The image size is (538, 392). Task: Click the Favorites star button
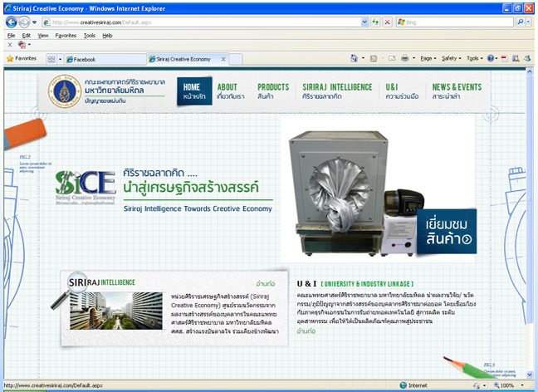coord(21,59)
